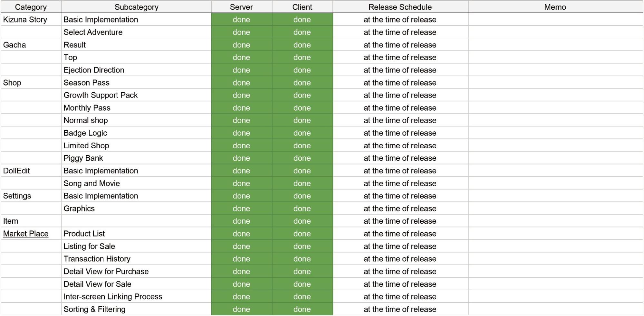Select the Release Schedule header cell
Image resolution: width=644 pixels, height=316 pixels.
coord(400,7)
